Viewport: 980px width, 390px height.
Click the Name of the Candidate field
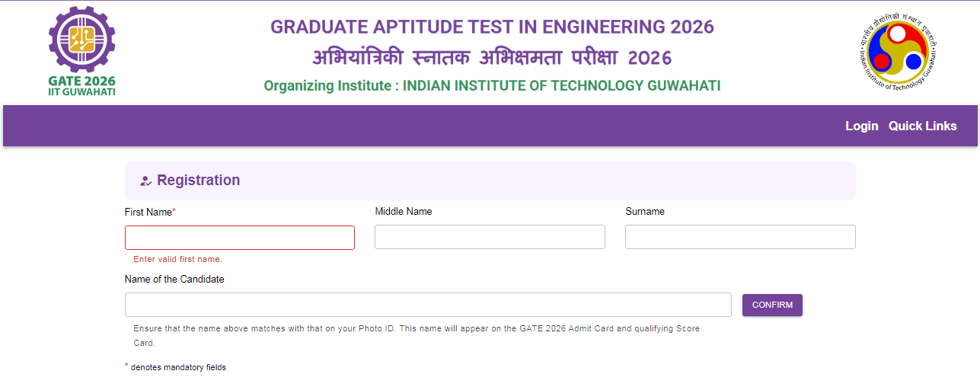[428, 305]
